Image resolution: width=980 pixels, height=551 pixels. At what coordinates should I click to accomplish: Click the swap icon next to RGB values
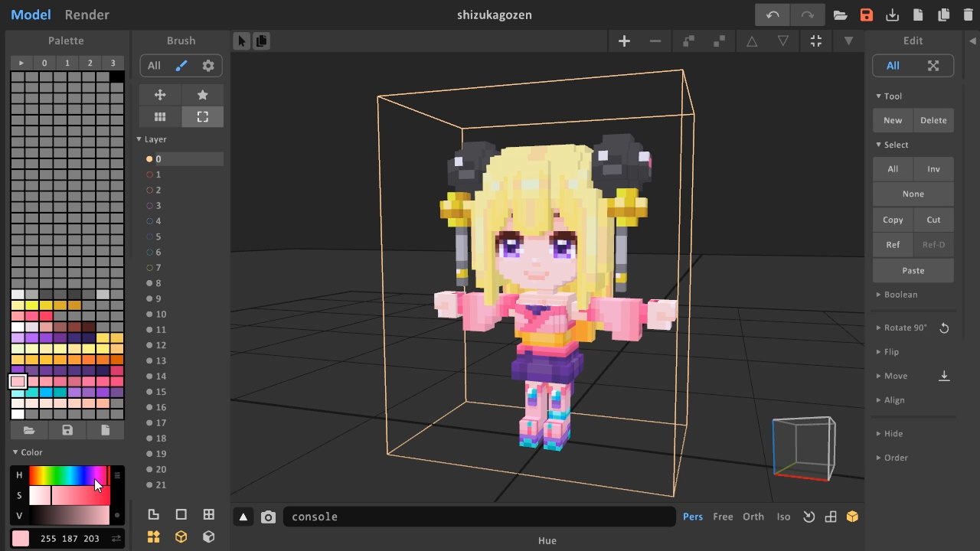point(116,539)
